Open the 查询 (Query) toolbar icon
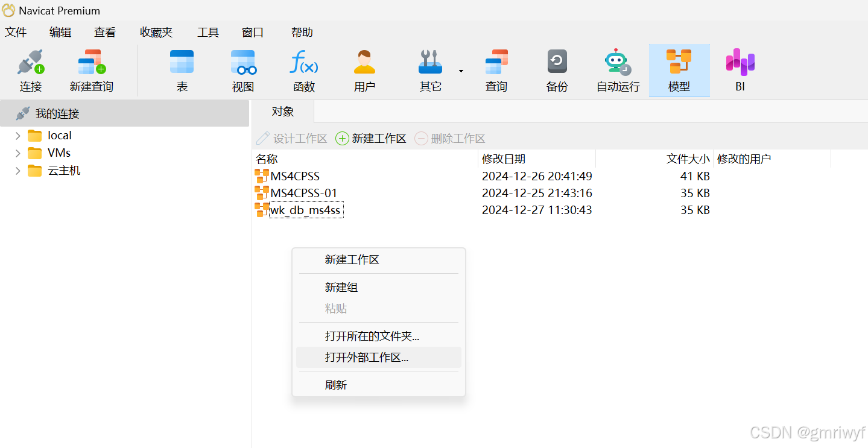The width and height of the screenshot is (868, 448). [496, 63]
